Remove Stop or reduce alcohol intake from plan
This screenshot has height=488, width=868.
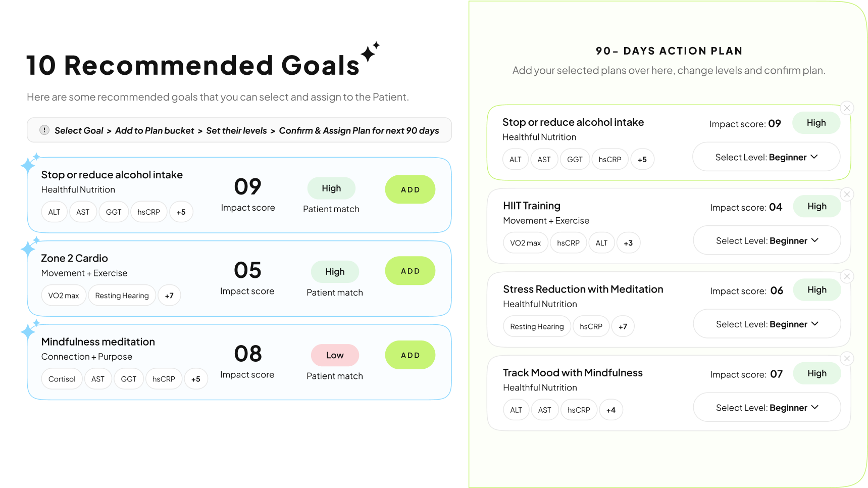tap(847, 108)
